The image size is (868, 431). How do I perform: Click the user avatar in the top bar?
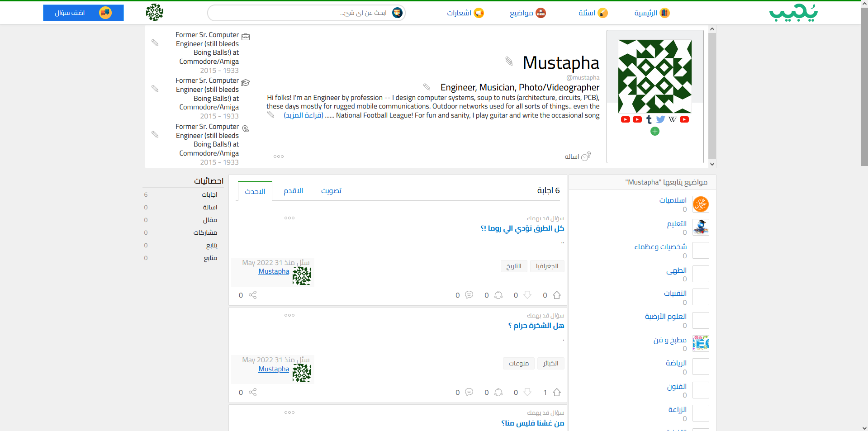coord(155,13)
